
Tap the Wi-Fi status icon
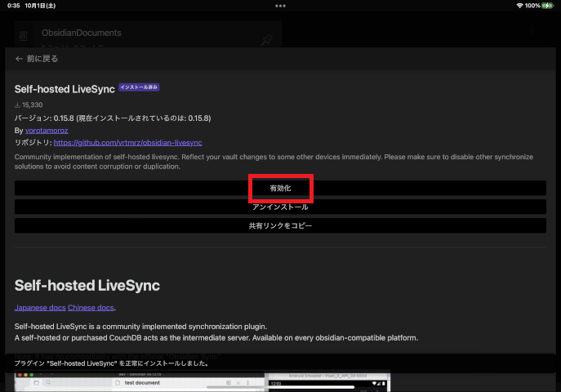coord(519,6)
